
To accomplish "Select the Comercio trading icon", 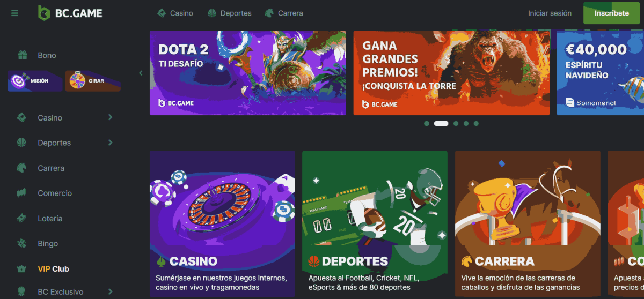I will click(22, 193).
